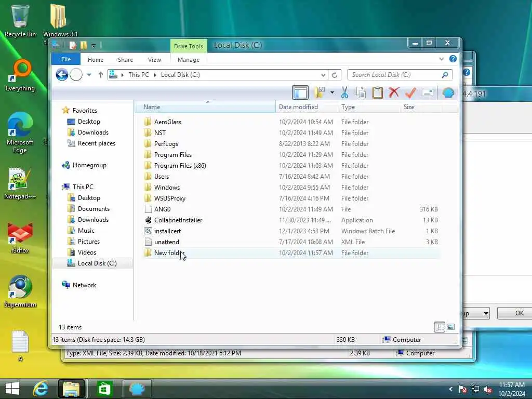
Task: Select the Program Files (x86) folder
Action: [180, 166]
